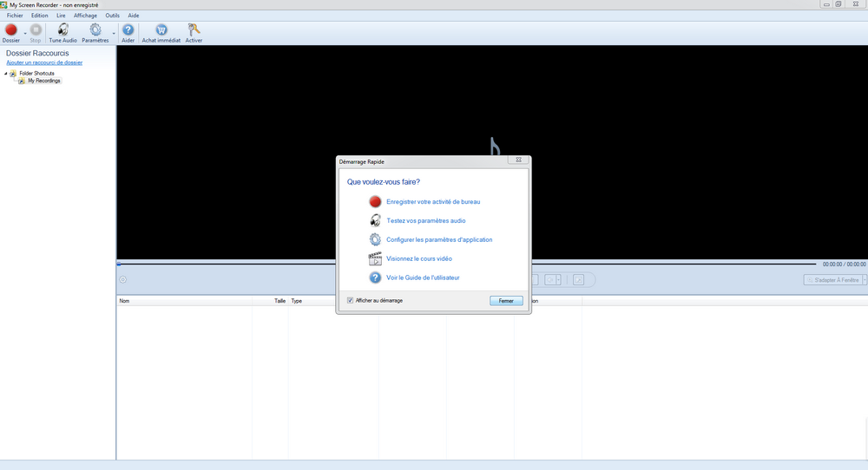Open the Lire menu

61,16
